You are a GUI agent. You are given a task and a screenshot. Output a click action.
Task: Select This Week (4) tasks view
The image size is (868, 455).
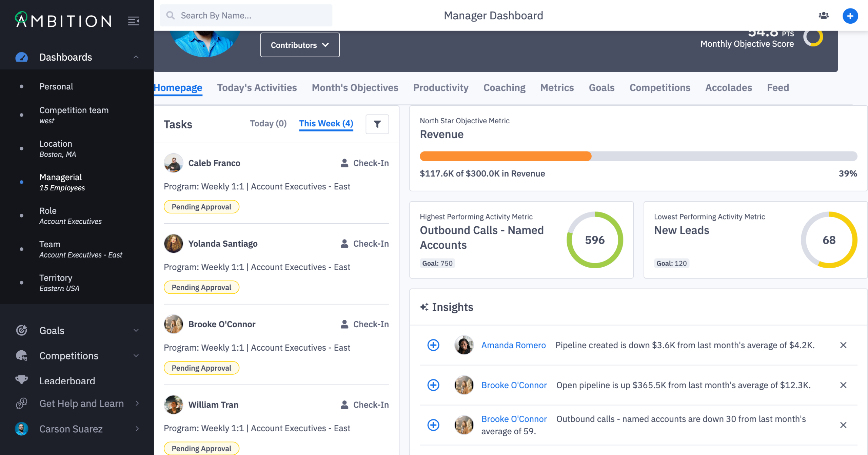click(326, 124)
